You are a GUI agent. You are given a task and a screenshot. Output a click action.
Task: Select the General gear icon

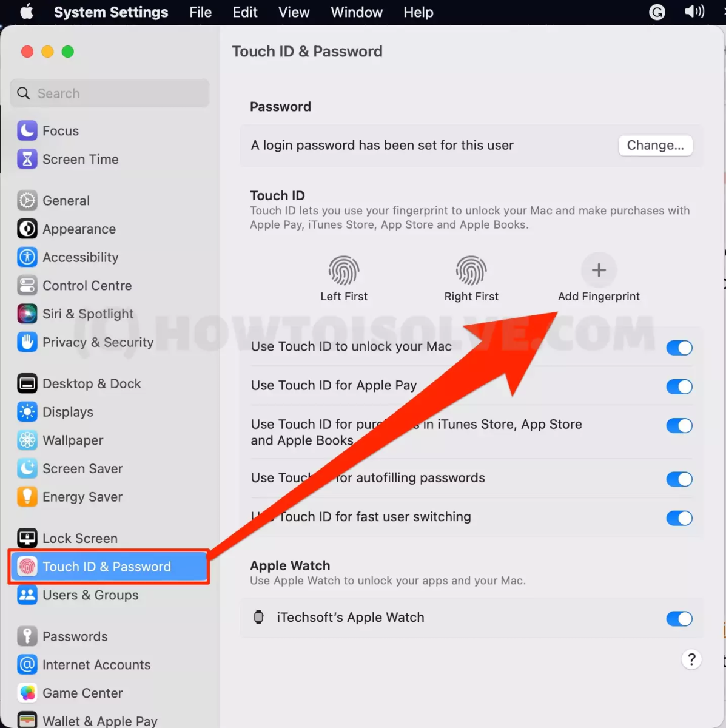(27, 200)
